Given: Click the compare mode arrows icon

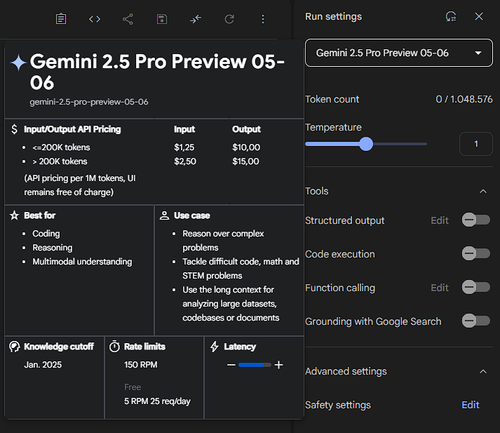Looking at the screenshot, I should [196, 19].
